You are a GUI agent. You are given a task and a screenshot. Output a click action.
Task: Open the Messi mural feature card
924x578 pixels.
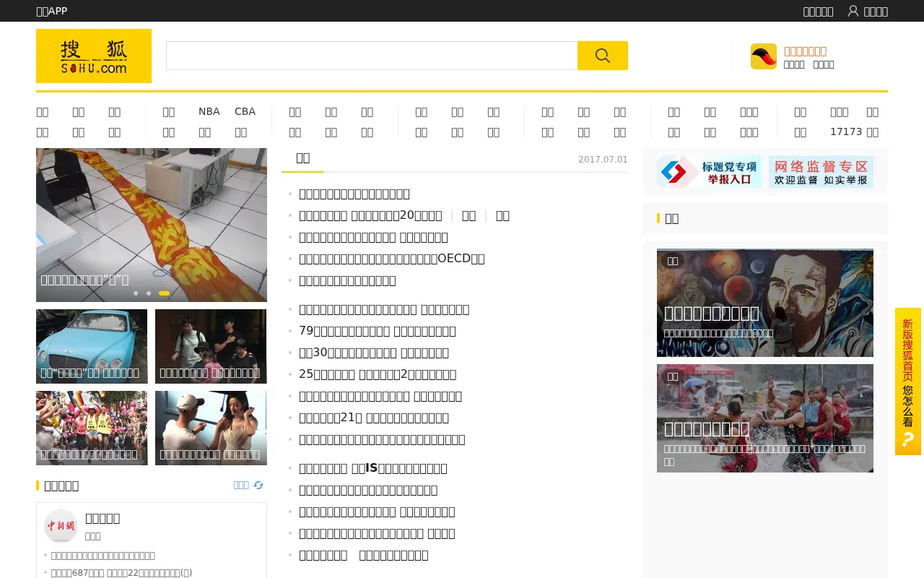(x=765, y=303)
